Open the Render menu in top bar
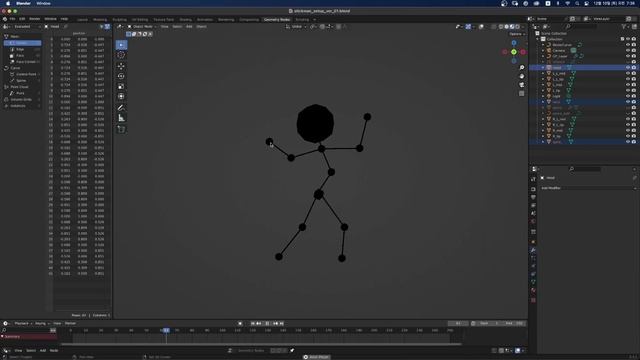 pyautogui.click(x=35, y=19)
